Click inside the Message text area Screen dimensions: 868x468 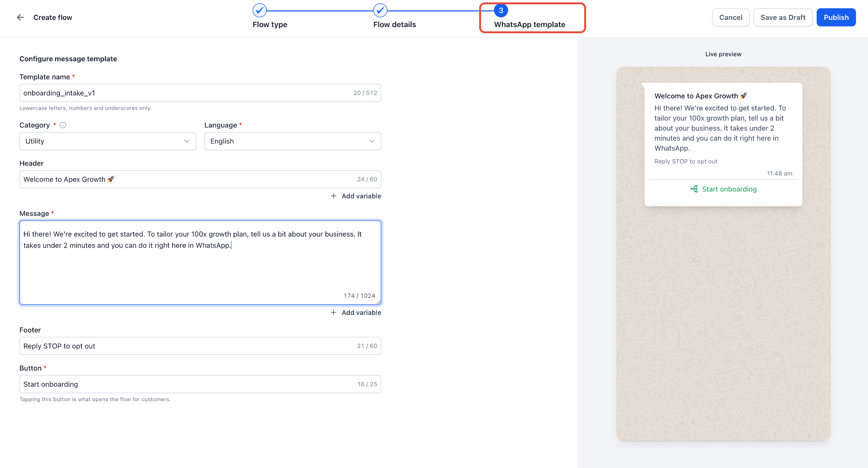(200, 262)
